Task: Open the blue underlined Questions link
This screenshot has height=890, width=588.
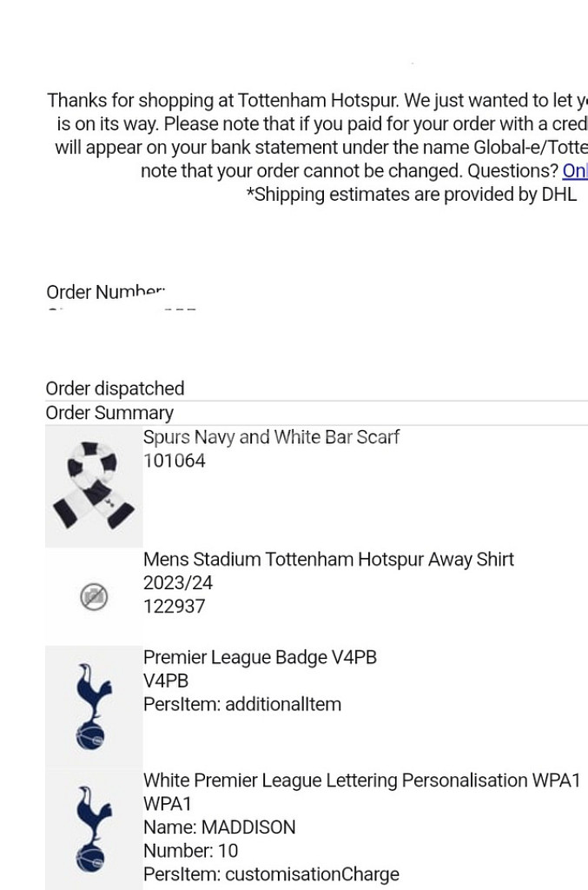Action: (x=575, y=171)
